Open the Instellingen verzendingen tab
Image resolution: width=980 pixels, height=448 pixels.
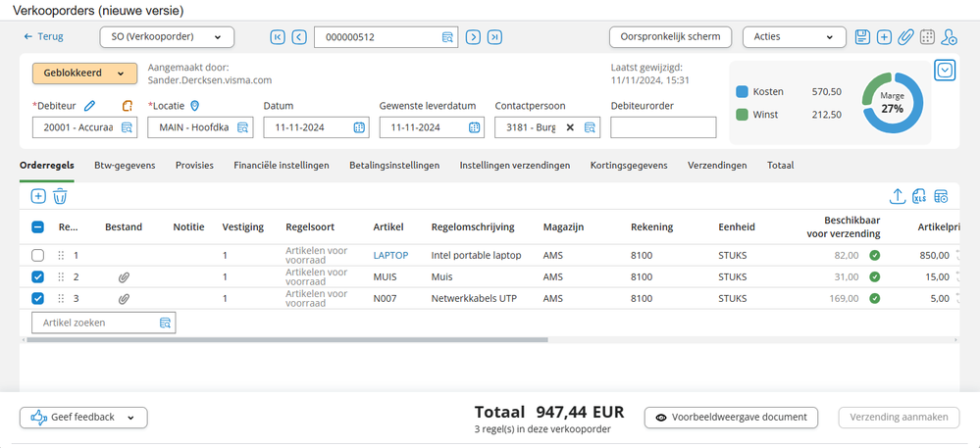(x=515, y=166)
